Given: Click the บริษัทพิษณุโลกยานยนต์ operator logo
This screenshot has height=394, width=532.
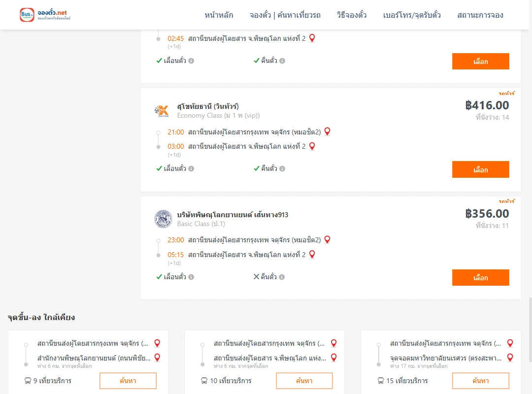Looking at the screenshot, I should coord(163,219).
